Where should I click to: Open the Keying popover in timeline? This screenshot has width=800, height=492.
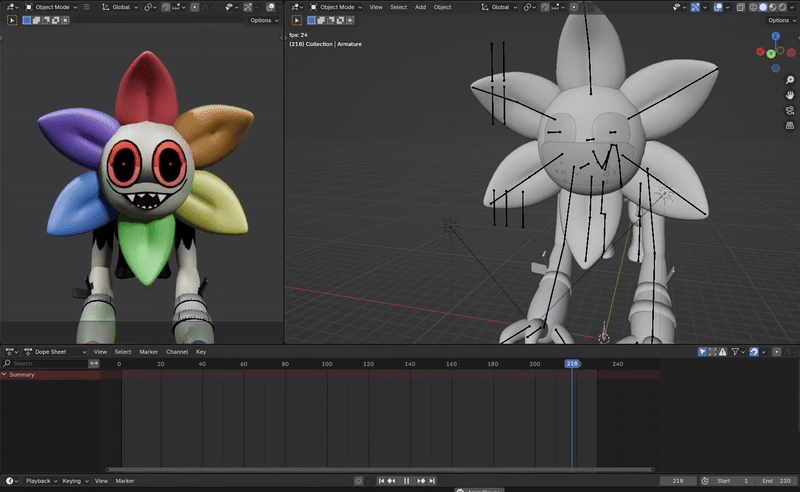tap(75, 481)
